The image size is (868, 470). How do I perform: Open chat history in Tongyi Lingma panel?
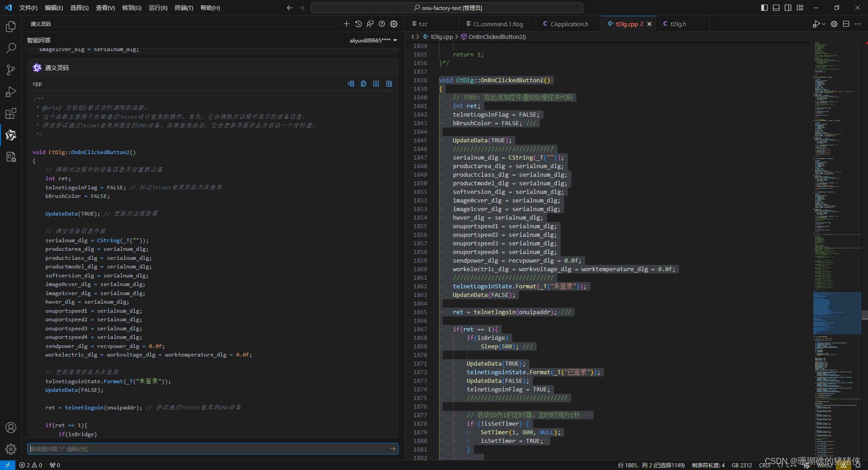point(359,24)
